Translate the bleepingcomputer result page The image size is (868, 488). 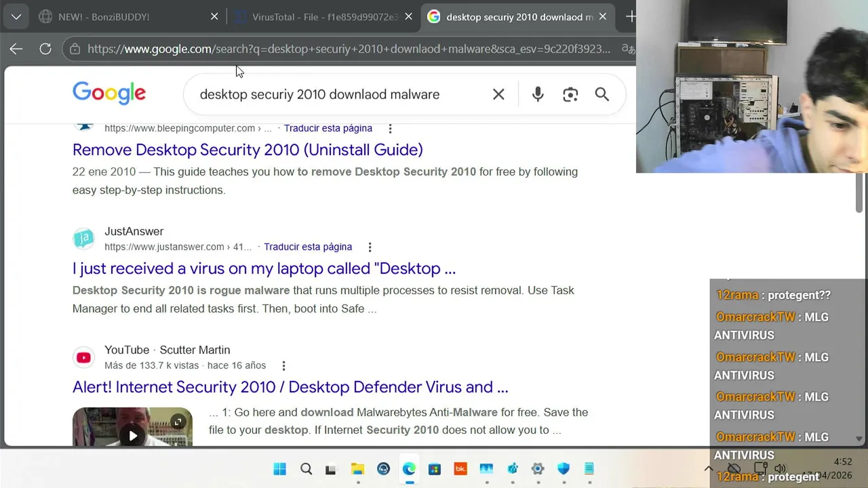328,128
